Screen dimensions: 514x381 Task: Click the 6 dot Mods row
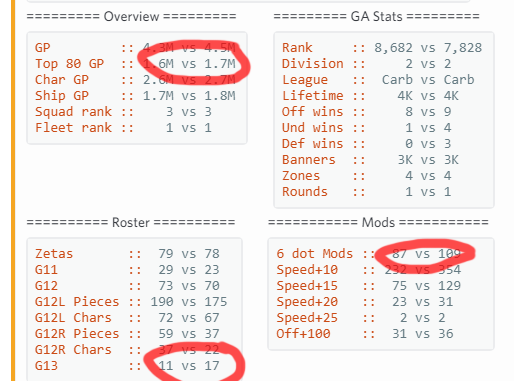[x=369, y=254]
